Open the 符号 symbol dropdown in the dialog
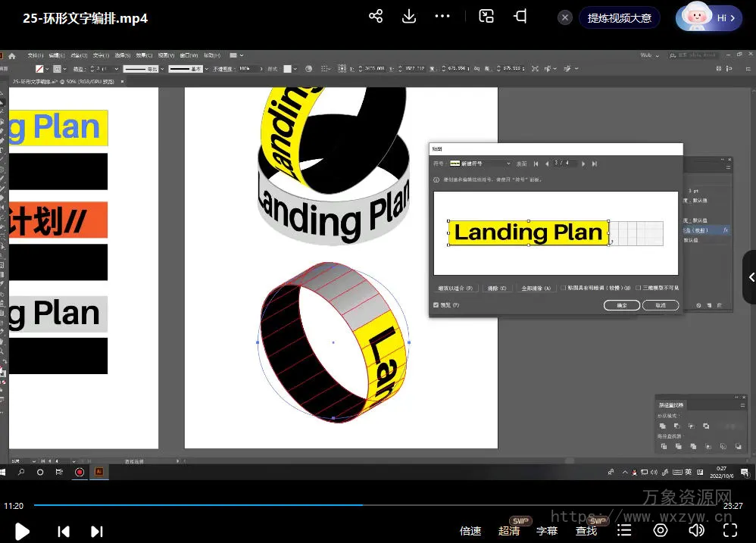Image resolution: width=756 pixels, height=543 pixels. [480, 164]
